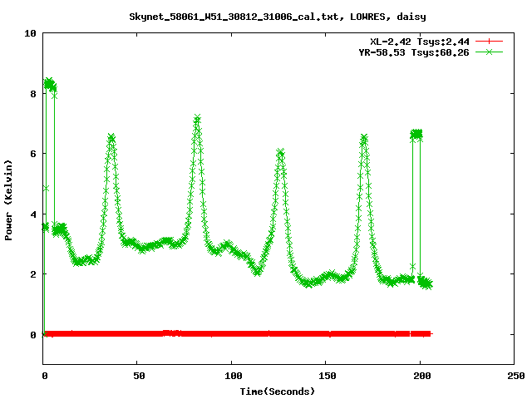Screen dimensions: 532x399
Task: Click the legend entry 'XL-2.42 Tsys:2.44'
Action: [420, 42]
